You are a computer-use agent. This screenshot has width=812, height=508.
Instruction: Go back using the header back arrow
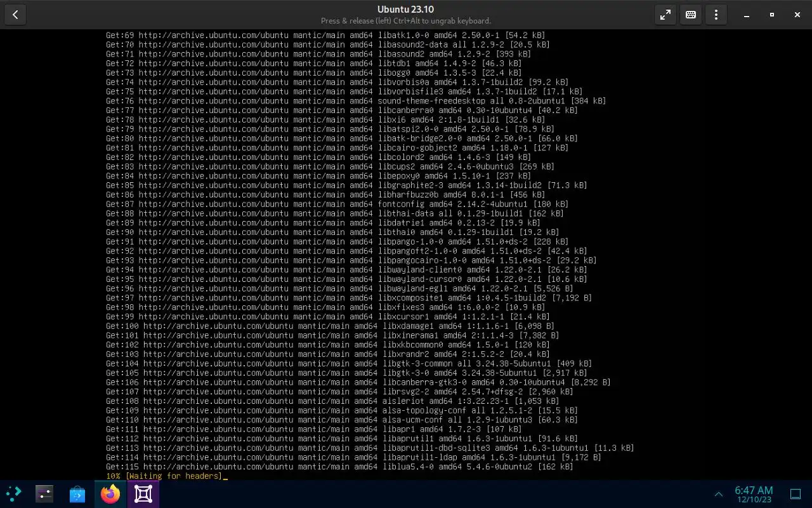pyautogui.click(x=15, y=15)
